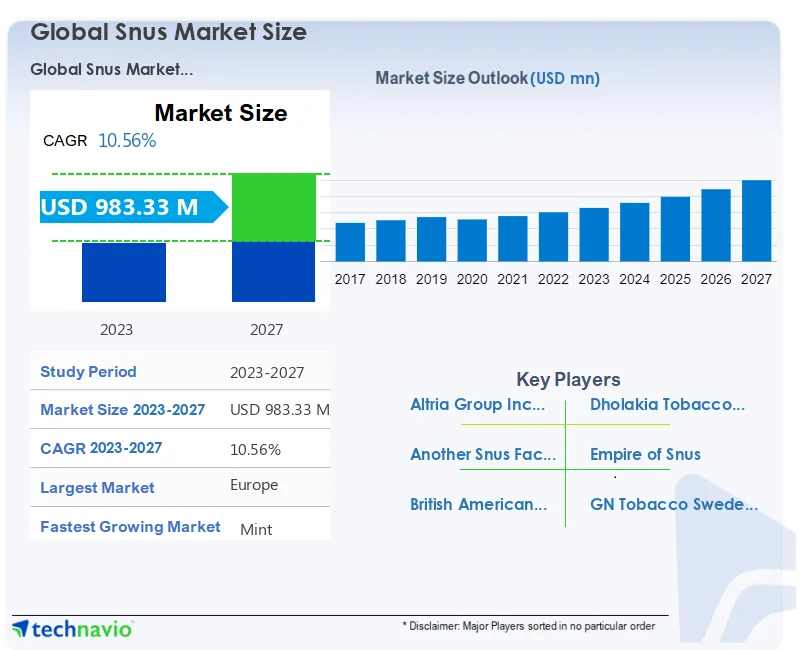Select the 2019 bar in outlook chart
The image size is (800, 650).
(x=432, y=239)
